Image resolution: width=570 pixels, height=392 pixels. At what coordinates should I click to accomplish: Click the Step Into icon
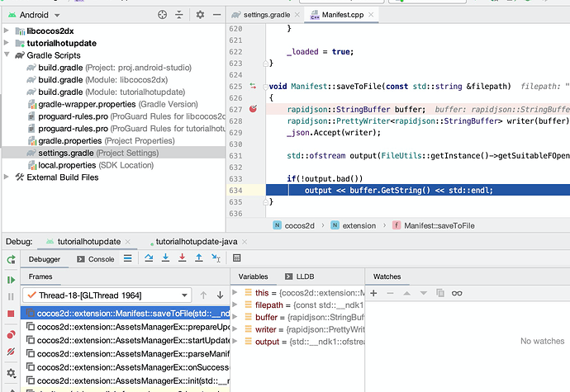coord(166,258)
